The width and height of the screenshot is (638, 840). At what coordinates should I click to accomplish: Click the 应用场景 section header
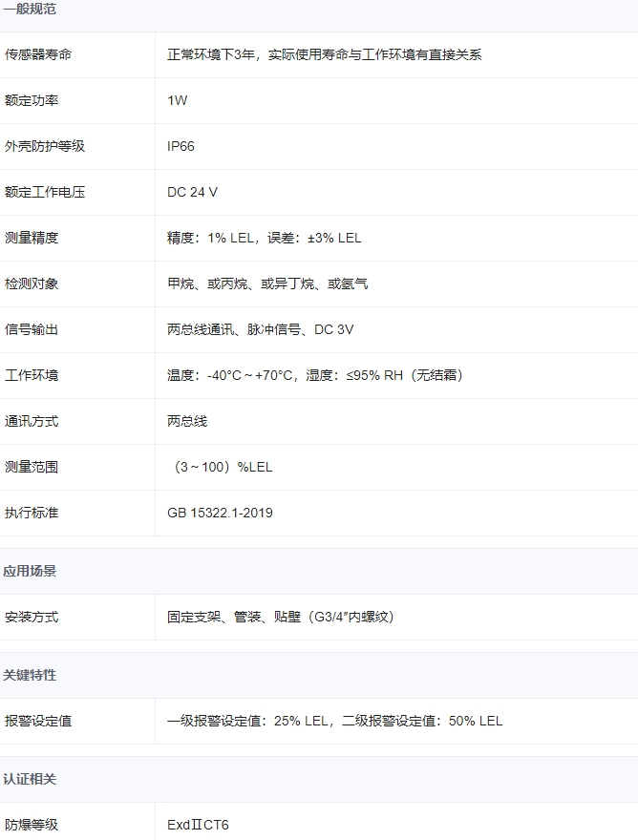(x=31, y=571)
